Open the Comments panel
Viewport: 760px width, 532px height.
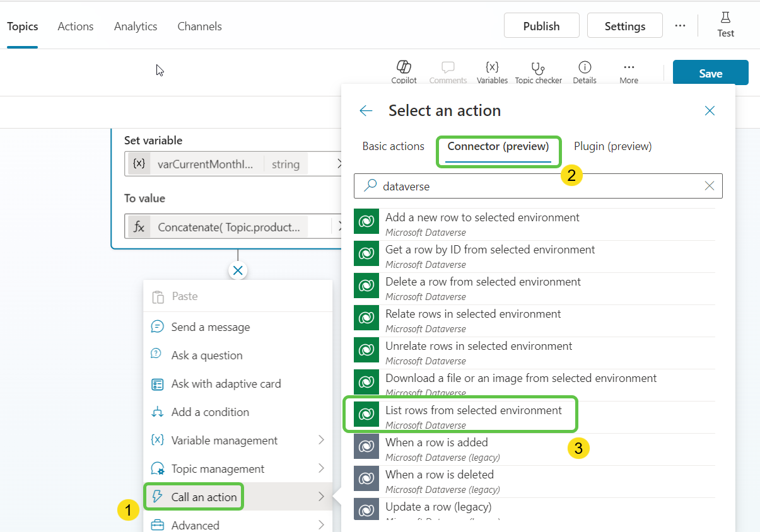pyautogui.click(x=448, y=71)
